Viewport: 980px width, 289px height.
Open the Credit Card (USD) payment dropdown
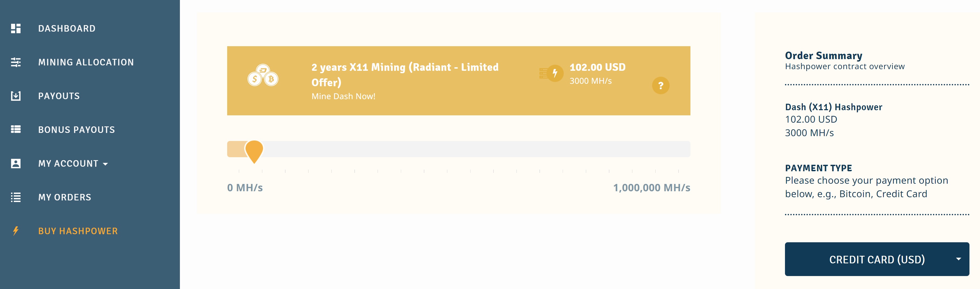point(877,259)
